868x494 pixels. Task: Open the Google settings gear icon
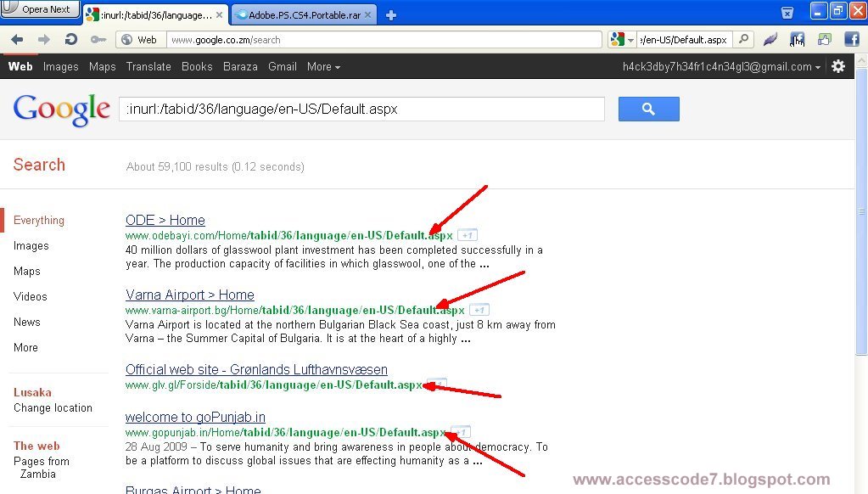pyautogui.click(x=838, y=66)
